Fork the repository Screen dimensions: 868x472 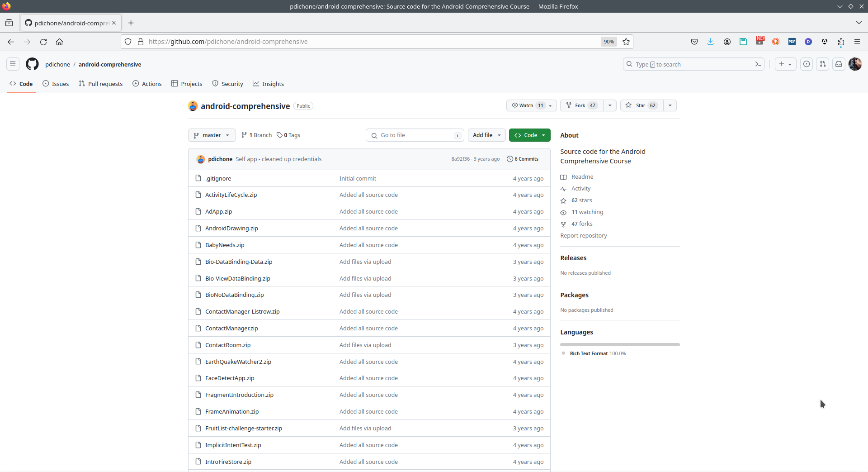[582, 105]
